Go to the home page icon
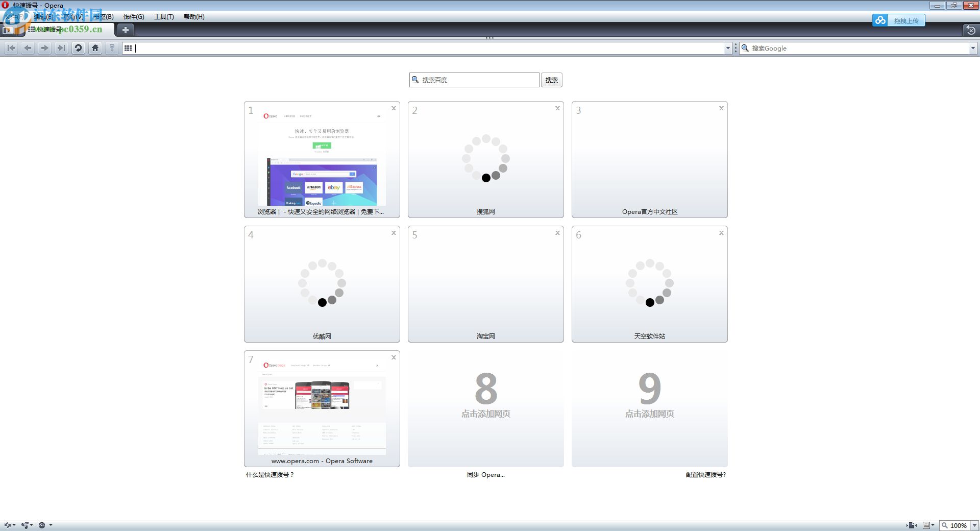980x531 pixels. [x=95, y=48]
